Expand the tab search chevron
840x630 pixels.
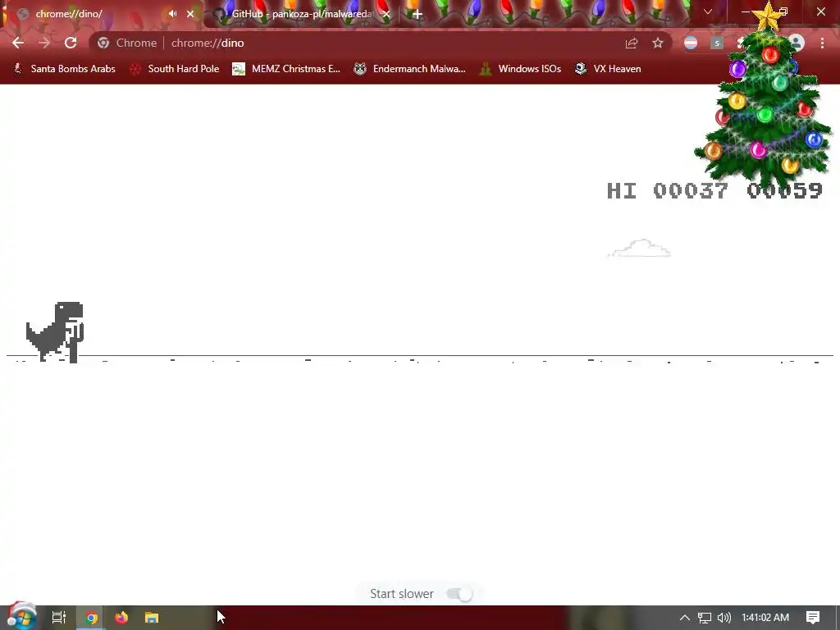(708, 11)
